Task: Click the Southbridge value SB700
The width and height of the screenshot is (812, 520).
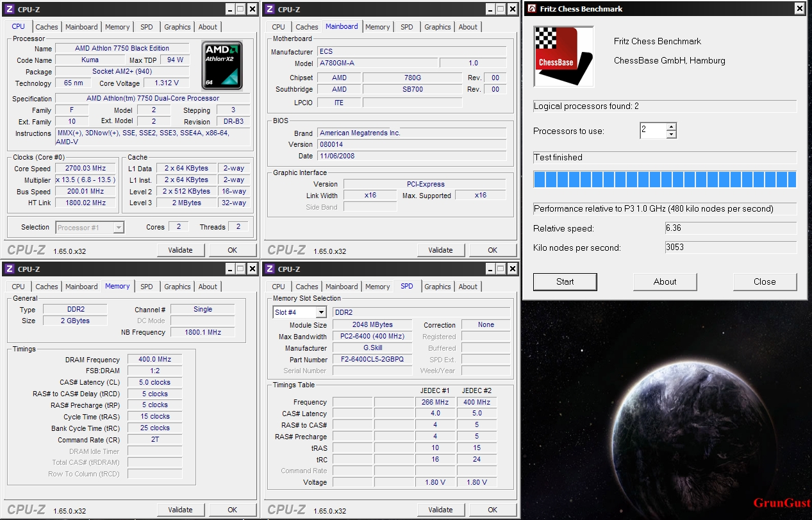Action: pos(412,89)
